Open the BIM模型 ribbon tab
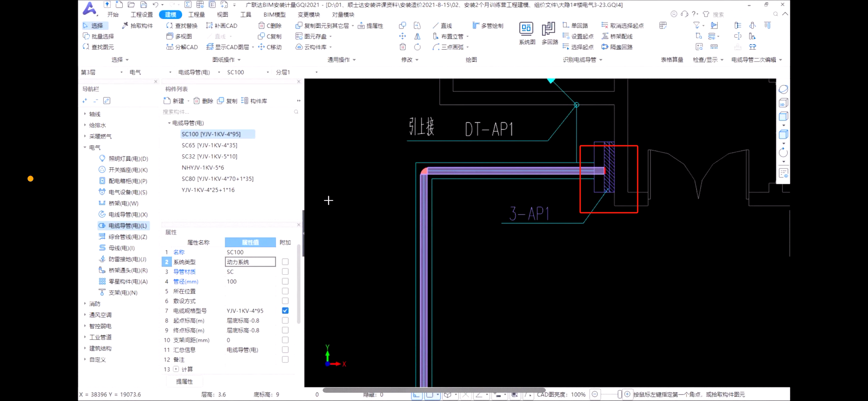 274,15
